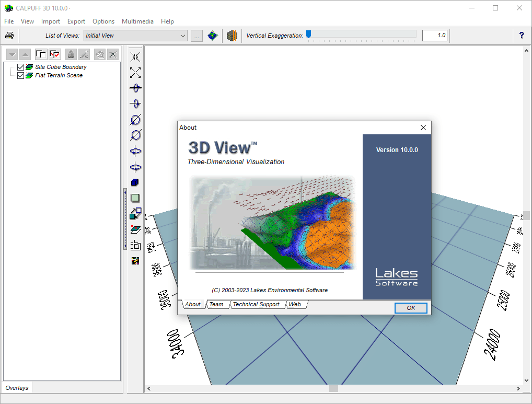The height and width of the screenshot is (404, 532).
Task: Click the books library icon
Action: [x=232, y=35]
